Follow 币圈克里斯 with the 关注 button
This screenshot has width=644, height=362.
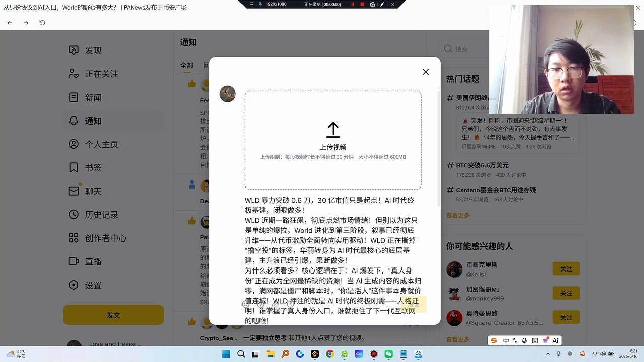[566, 269]
